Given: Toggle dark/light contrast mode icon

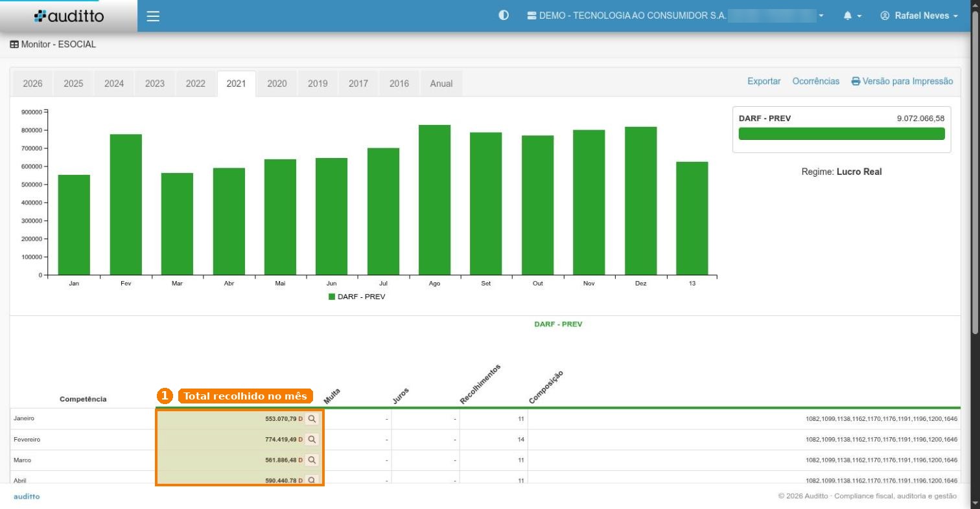Looking at the screenshot, I should tap(504, 16).
